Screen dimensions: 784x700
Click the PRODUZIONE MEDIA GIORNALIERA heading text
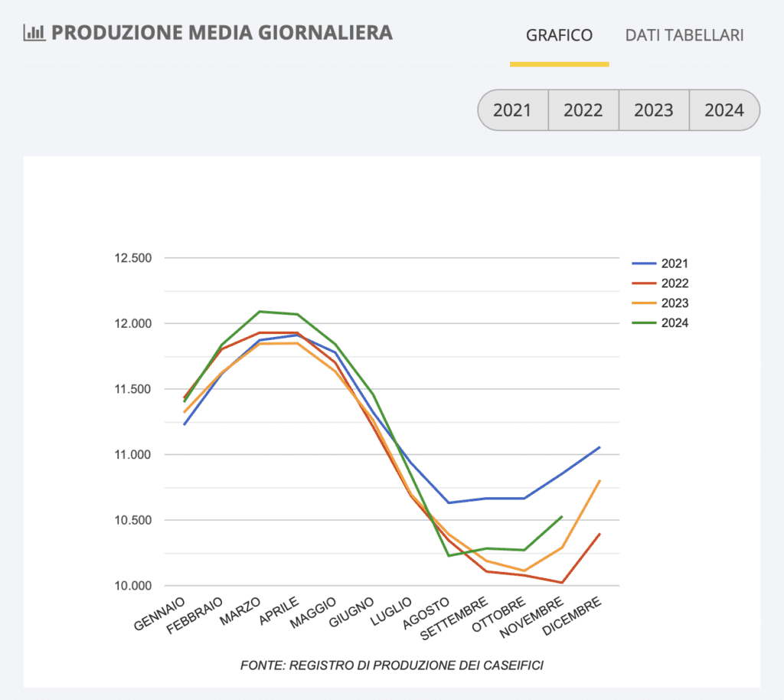tap(222, 33)
